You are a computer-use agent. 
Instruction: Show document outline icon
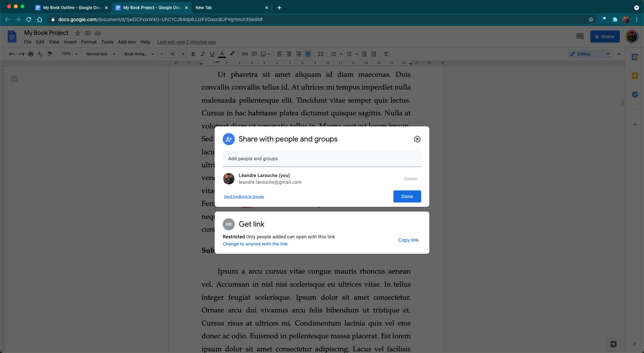pyautogui.click(x=14, y=79)
